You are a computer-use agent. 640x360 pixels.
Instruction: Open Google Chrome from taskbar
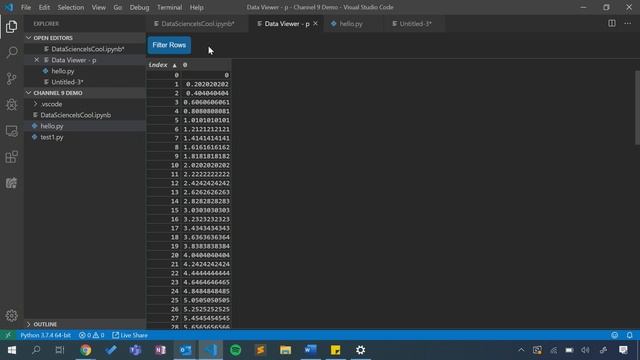point(86,350)
